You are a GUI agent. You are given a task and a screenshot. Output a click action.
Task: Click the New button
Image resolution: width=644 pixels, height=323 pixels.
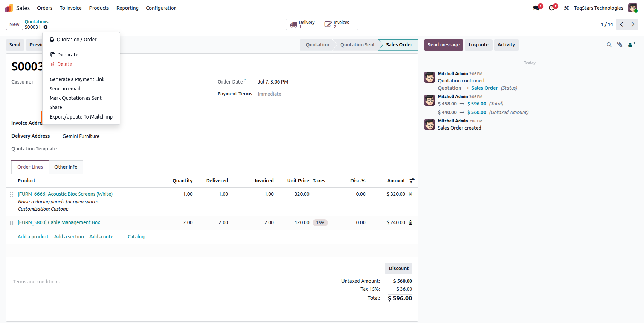14,24
